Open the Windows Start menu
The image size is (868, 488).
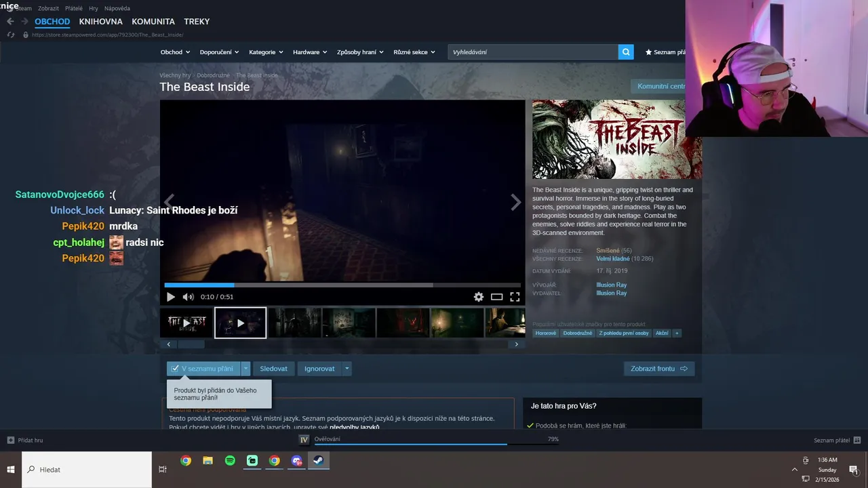[11, 469]
